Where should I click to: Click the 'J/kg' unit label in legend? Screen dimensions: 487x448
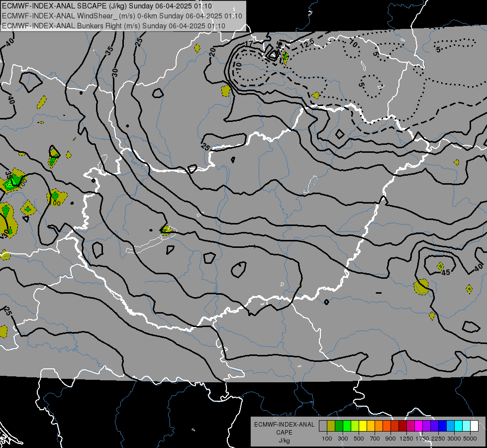coord(284,441)
